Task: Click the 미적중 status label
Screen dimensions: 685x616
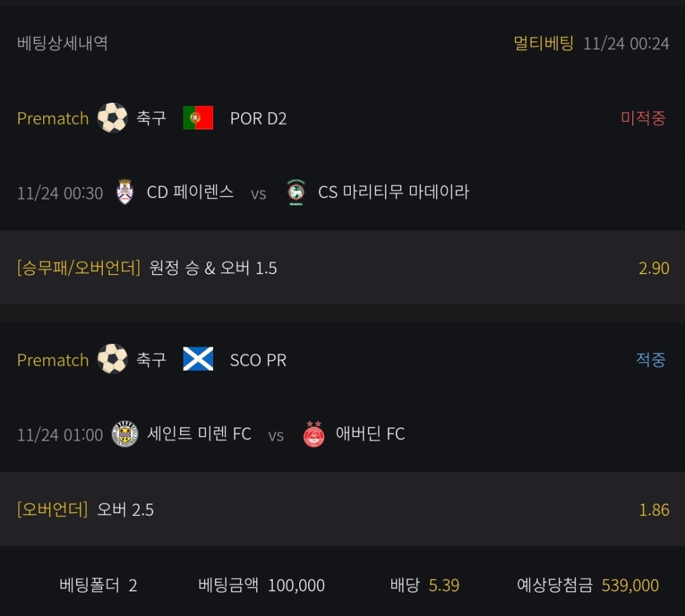Action: click(x=643, y=118)
